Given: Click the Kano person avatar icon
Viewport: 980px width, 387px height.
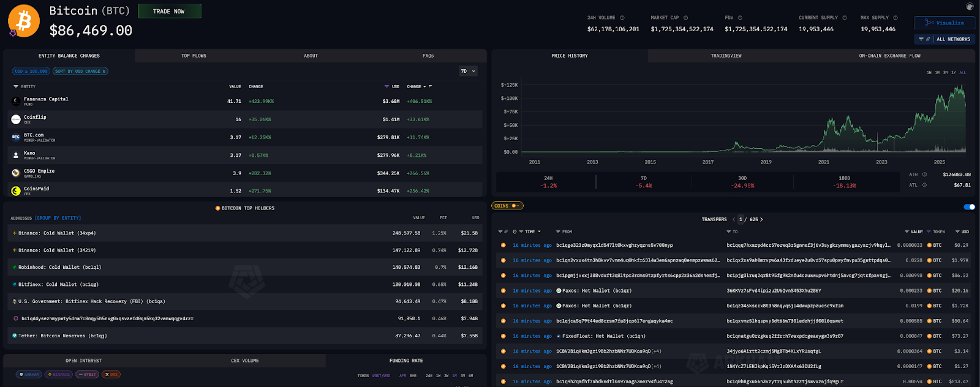Looking at the screenshot, I should (16, 156).
